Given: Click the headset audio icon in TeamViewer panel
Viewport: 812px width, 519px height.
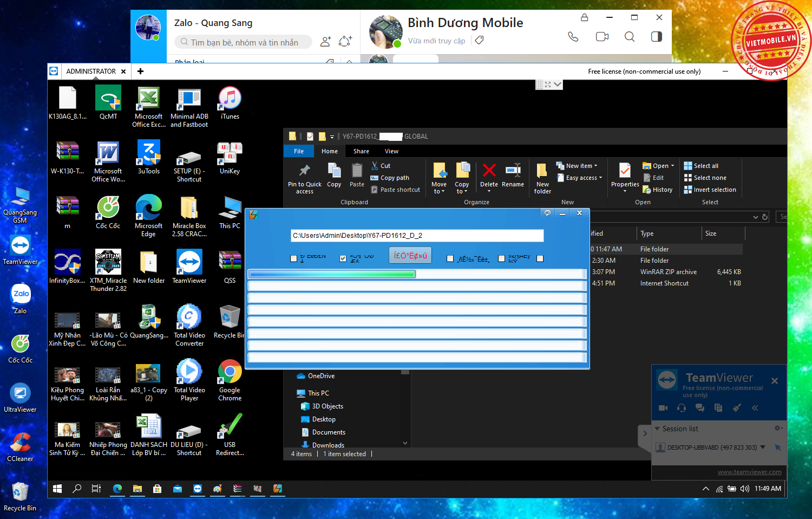Looking at the screenshot, I should tap(682, 408).
